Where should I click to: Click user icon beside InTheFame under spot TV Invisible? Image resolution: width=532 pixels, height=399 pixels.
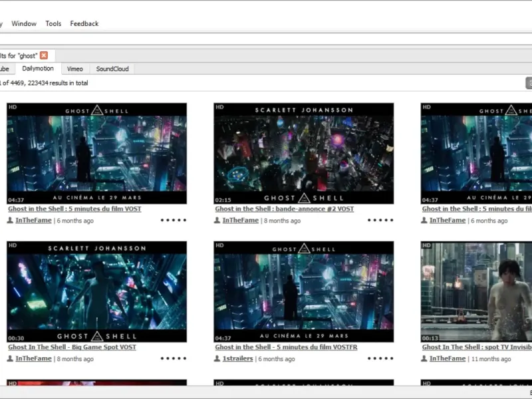point(424,358)
